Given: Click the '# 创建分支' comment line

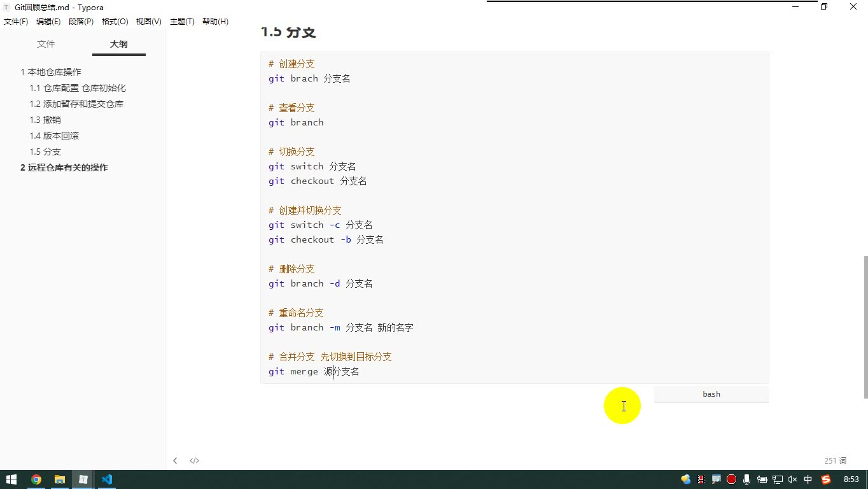Looking at the screenshot, I should [x=291, y=64].
